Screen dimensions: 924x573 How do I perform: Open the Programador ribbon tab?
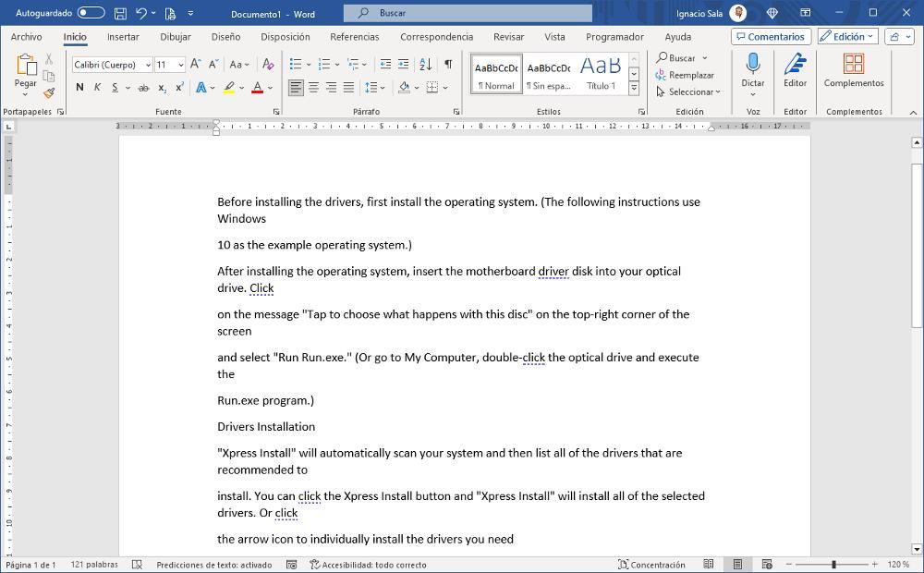coord(614,36)
